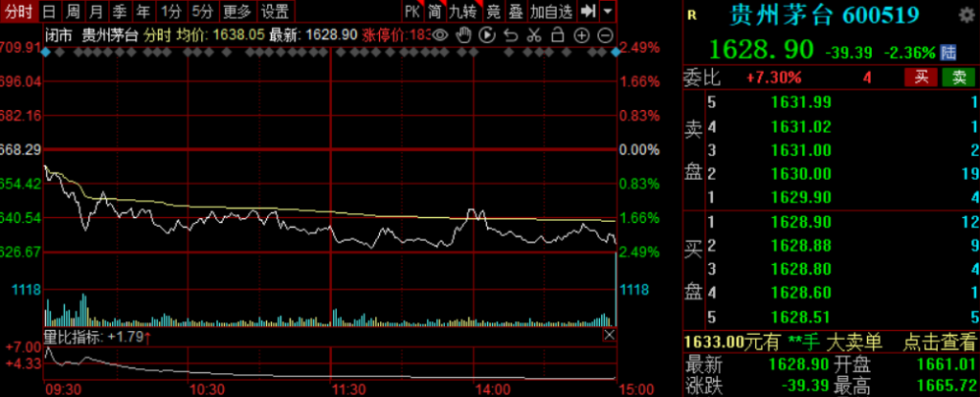Screen dimensions: 980x397
Task: Click the 闭市 market status label
Action: point(58,35)
